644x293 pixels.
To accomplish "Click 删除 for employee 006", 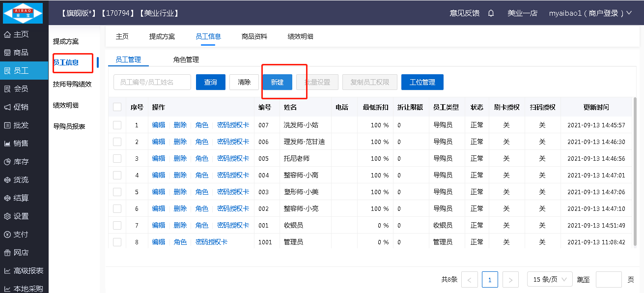I will [180, 142].
